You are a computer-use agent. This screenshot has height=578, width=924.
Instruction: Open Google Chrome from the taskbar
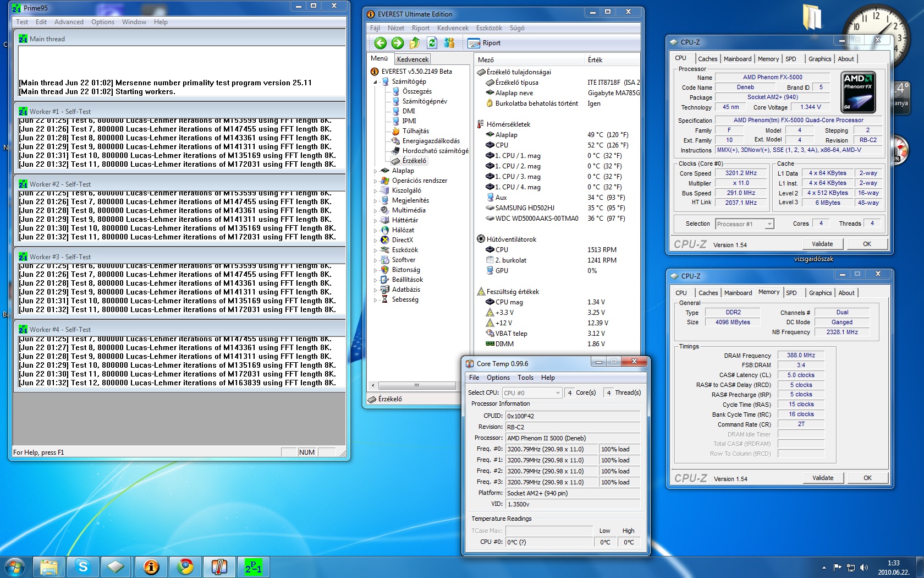(x=185, y=566)
